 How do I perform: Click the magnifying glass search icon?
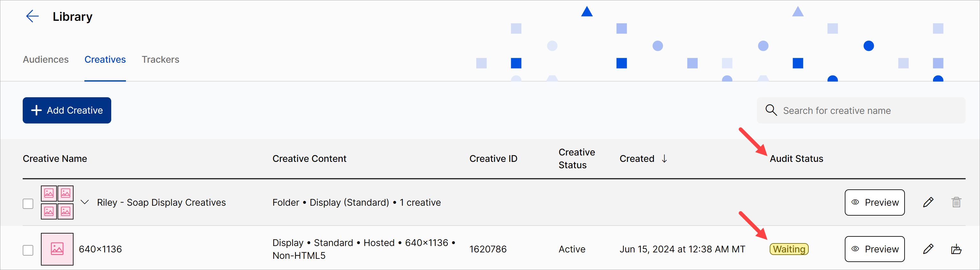771,110
